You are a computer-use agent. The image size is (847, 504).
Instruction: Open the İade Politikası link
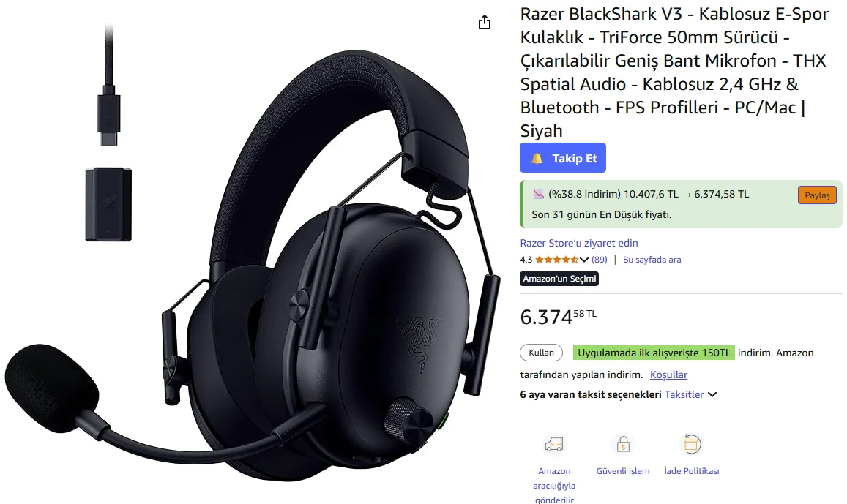point(691,471)
